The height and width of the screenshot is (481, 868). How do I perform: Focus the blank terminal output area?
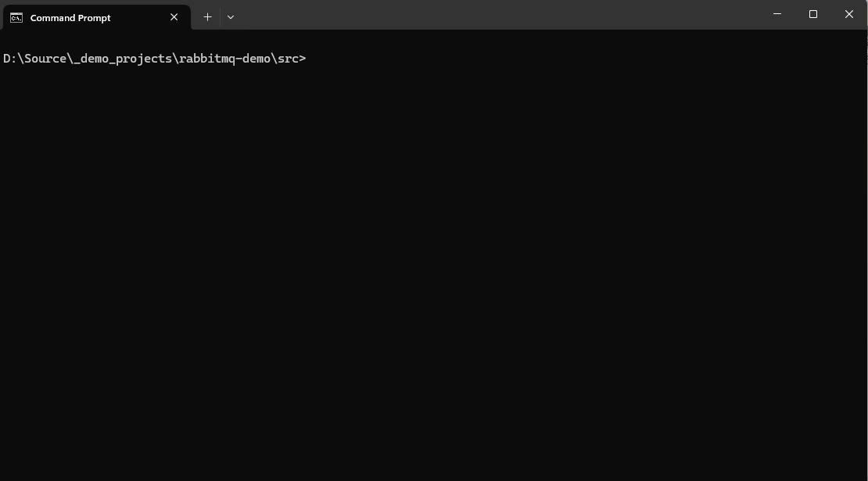click(434, 274)
